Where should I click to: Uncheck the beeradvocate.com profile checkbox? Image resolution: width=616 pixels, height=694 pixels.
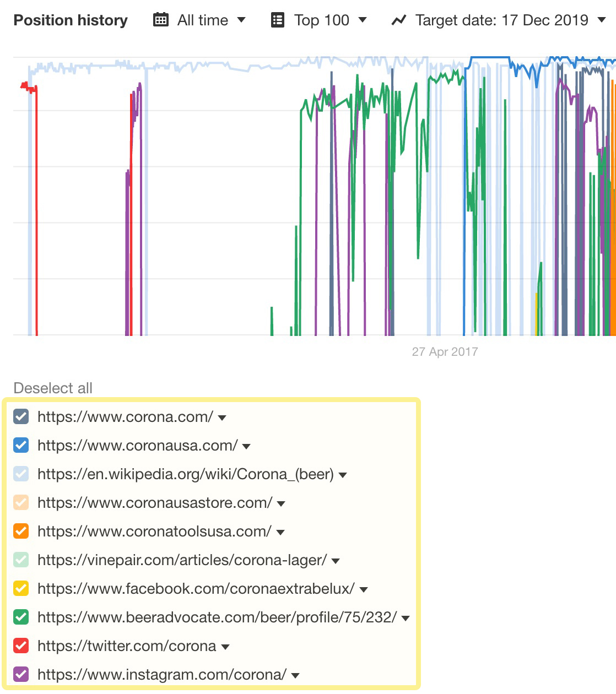point(21,617)
